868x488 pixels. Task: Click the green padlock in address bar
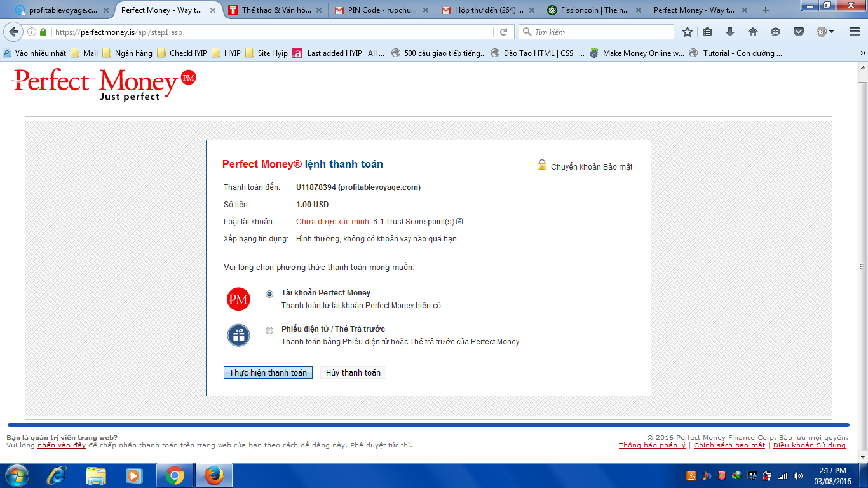[x=43, y=32]
